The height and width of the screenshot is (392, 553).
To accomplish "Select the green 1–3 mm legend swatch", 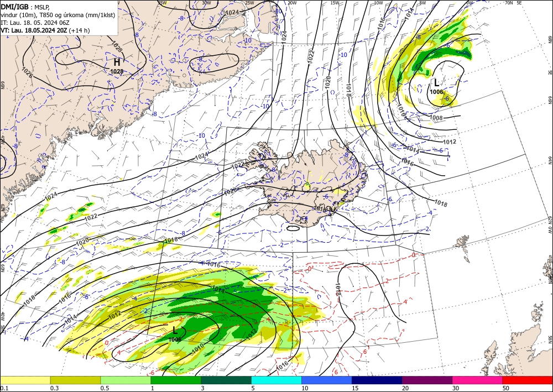I will (176, 380).
